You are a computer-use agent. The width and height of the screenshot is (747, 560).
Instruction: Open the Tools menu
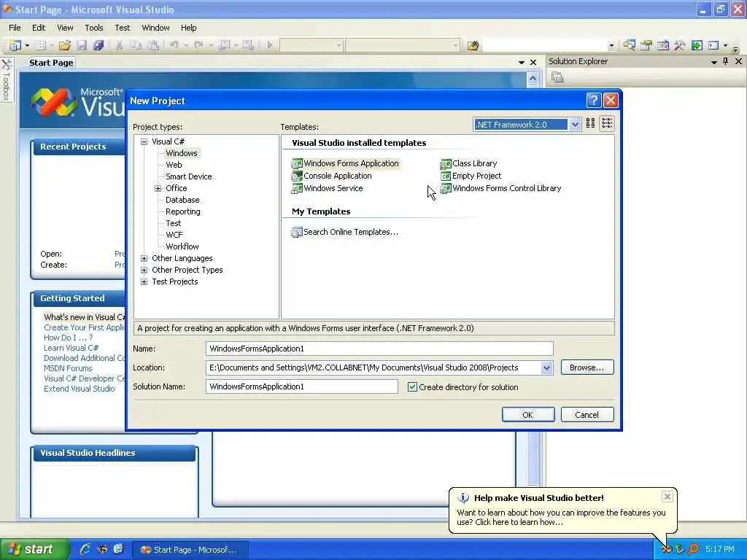coord(94,28)
